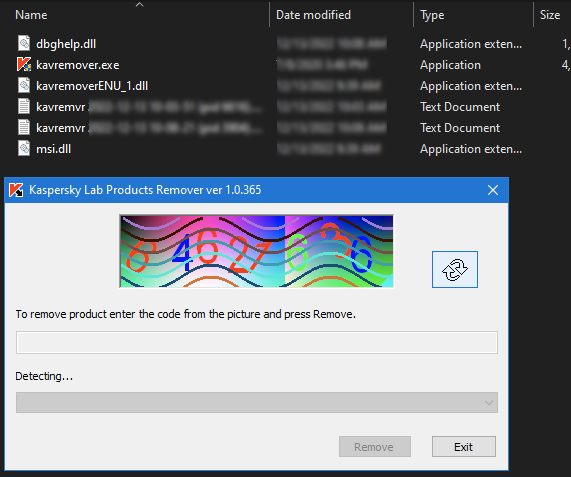This screenshot has height=477, width=571.
Task: Select the dbghelp.dll file icon
Action: click(x=24, y=43)
